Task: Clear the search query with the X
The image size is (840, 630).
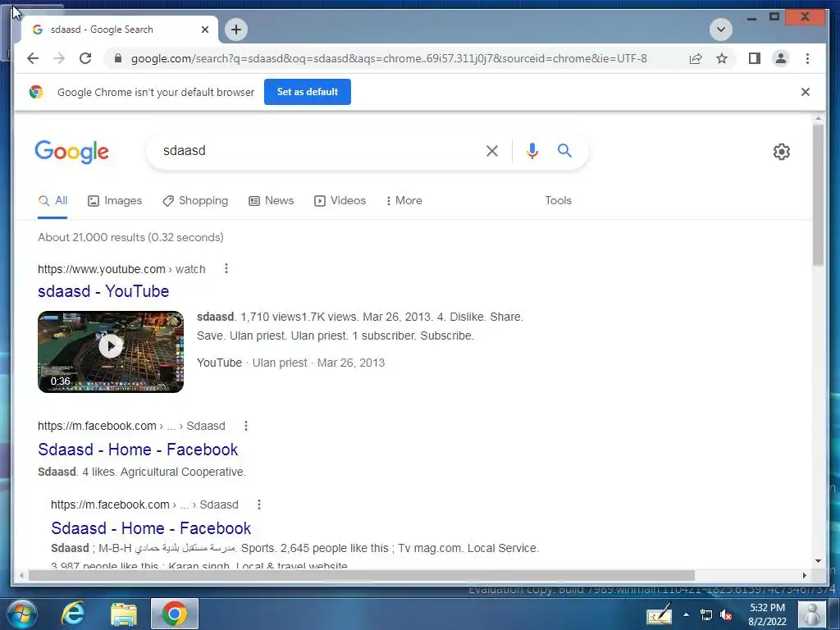Action: (x=492, y=151)
